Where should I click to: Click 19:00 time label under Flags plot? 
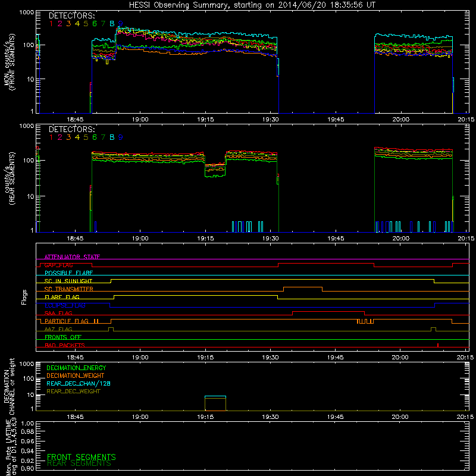pyautogui.click(x=140, y=358)
